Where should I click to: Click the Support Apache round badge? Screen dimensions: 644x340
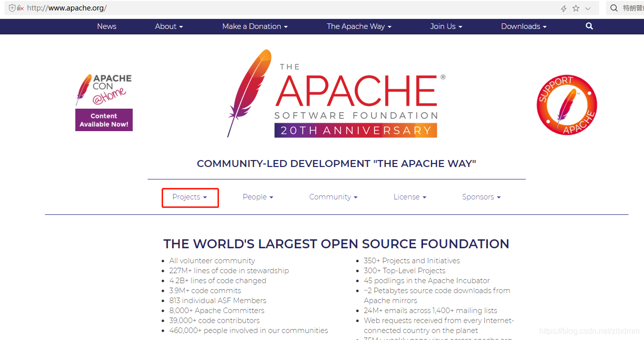click(x=567, y=105)
